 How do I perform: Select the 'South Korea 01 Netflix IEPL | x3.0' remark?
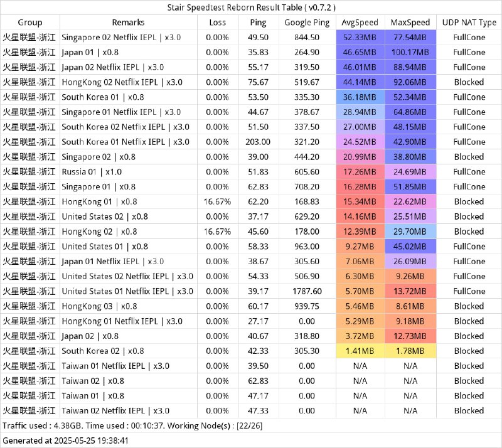pos(125,142)
